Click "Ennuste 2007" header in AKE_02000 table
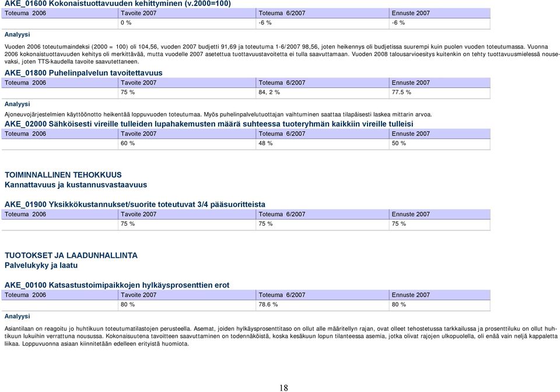The width and height of the screenshot is (560, 392). pos(410,134)
